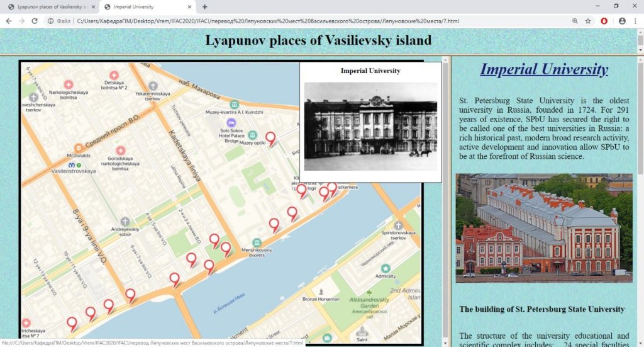Click the red pin near Muzey optiki

point(270,139)
